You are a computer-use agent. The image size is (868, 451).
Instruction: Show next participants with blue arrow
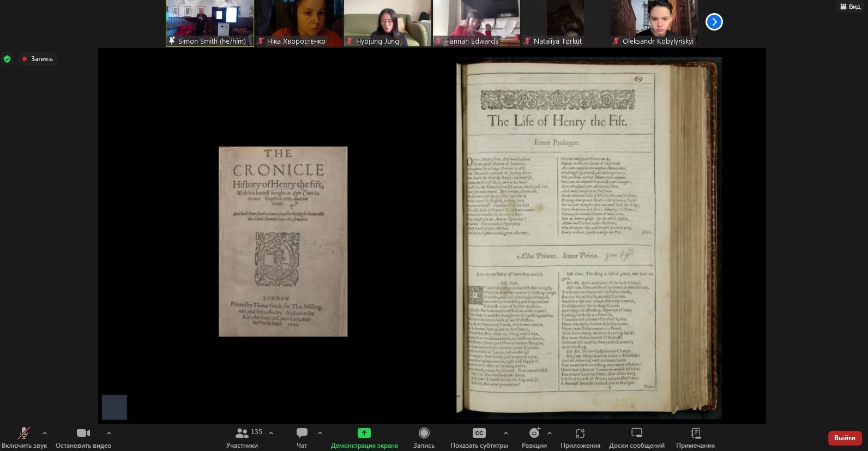tap(714, 22)
